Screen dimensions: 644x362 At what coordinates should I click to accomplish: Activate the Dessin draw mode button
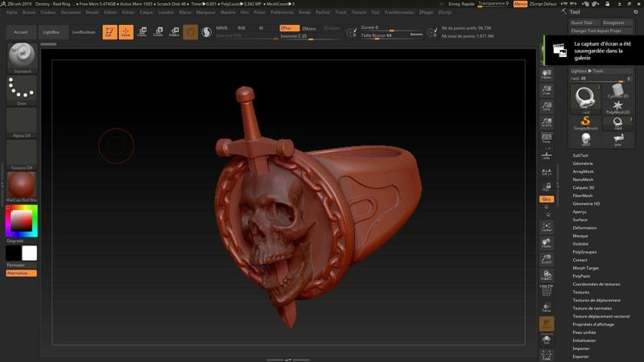tap(126, 32)
